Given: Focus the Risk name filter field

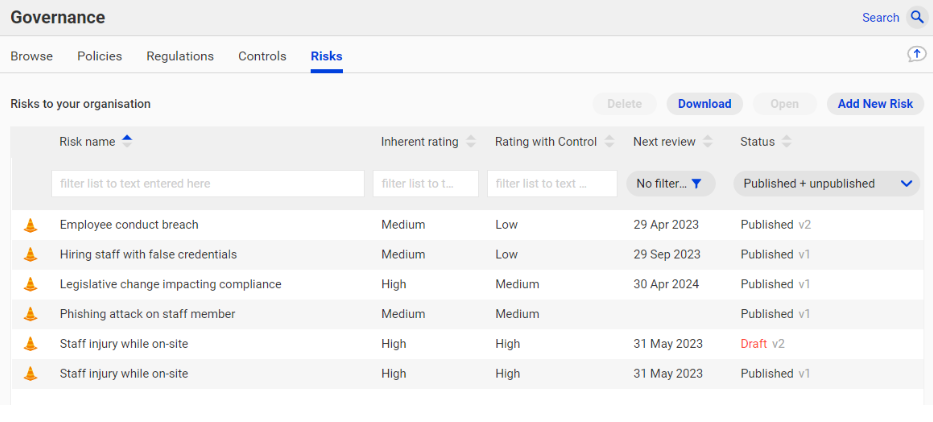Looking at the screenshot, I should 208,184.
